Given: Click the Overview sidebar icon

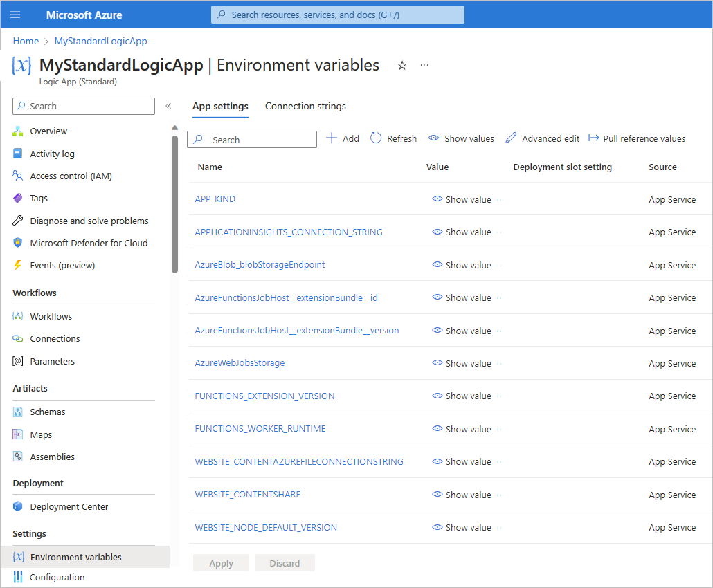Looking at the screenshot, I should pyautogui.click(x=18, y=131).
